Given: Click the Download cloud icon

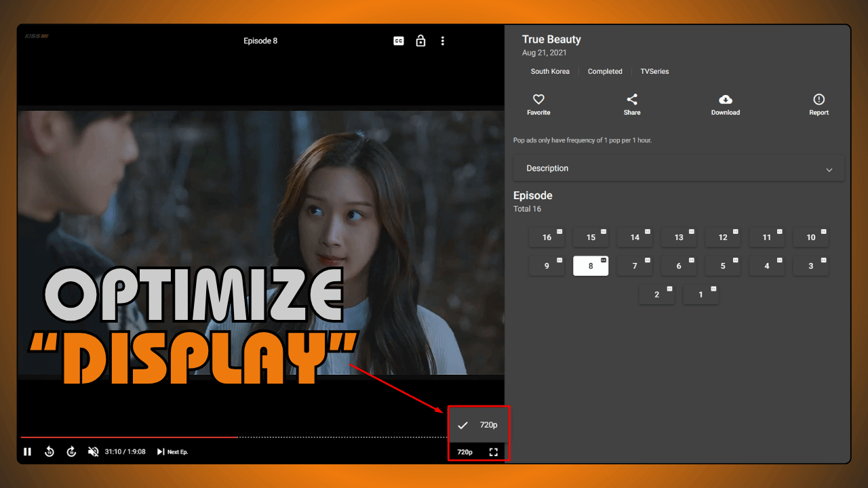Looking at the screenshot, I should coord(725,100).
